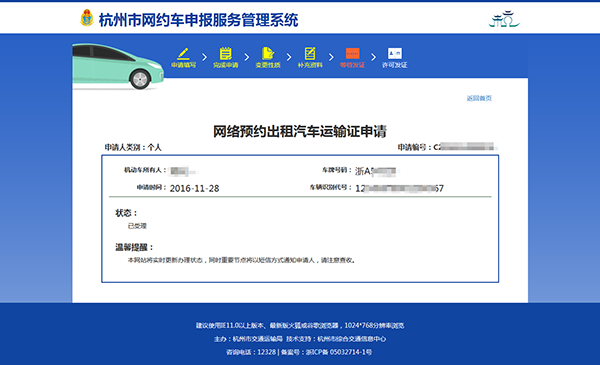This screenshot has height=365, width=600.
Task: Select the 完成申请 notepad step icon
Action: click(225, 53)
